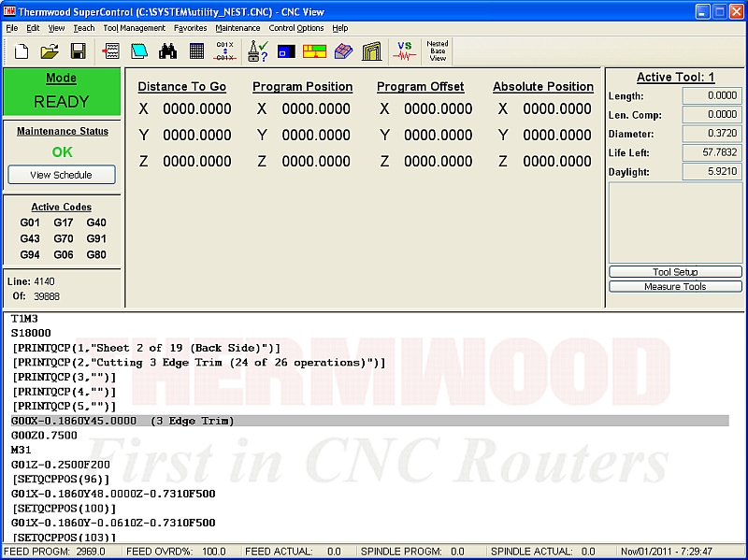Open the Nested Base View
This screenshot has width=748, height=560.
[437, 51]
